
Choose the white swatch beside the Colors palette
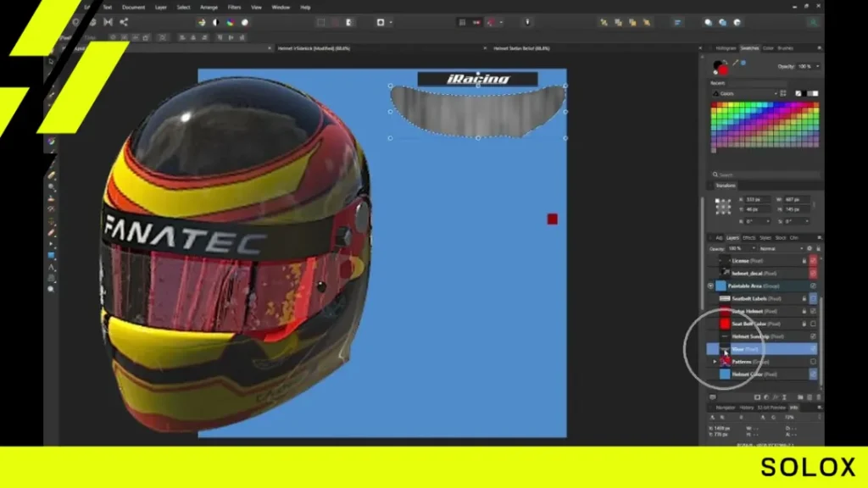815,93
